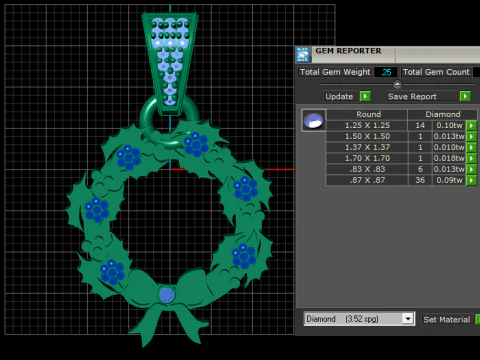The image size is (480, 360).
Task: Select the 1.37 X 1.37 size cell
Action: tap(367, 147)
